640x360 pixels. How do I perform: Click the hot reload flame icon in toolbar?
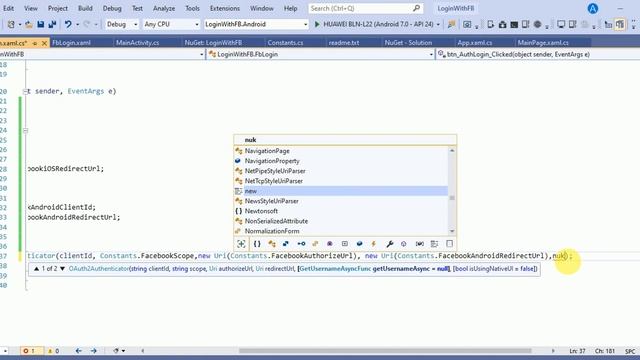tap(451, 24)
